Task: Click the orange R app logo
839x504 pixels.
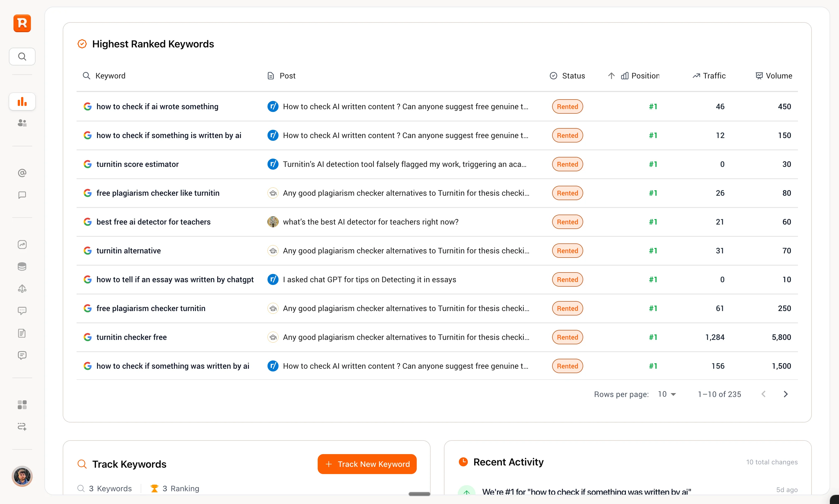Action: click(x=22, y=23)
